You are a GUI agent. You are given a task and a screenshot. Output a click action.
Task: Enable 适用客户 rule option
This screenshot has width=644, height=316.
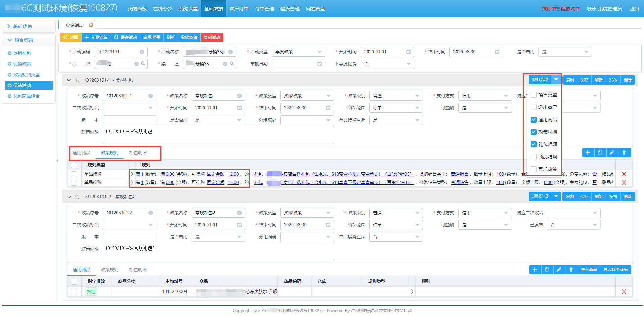(534, 107)
